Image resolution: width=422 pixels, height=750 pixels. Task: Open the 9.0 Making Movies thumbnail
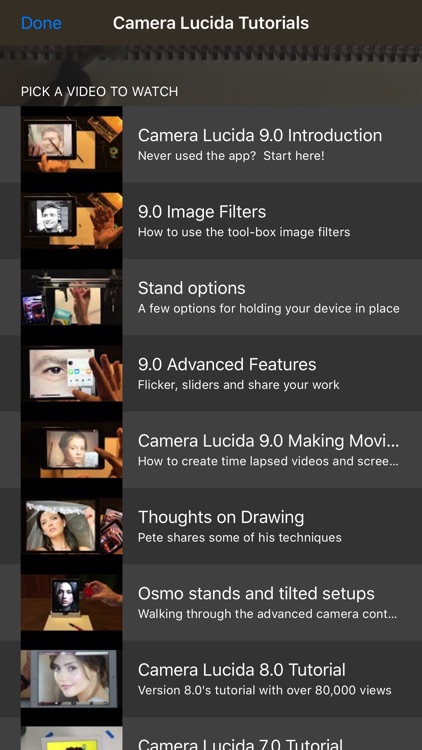72,450
